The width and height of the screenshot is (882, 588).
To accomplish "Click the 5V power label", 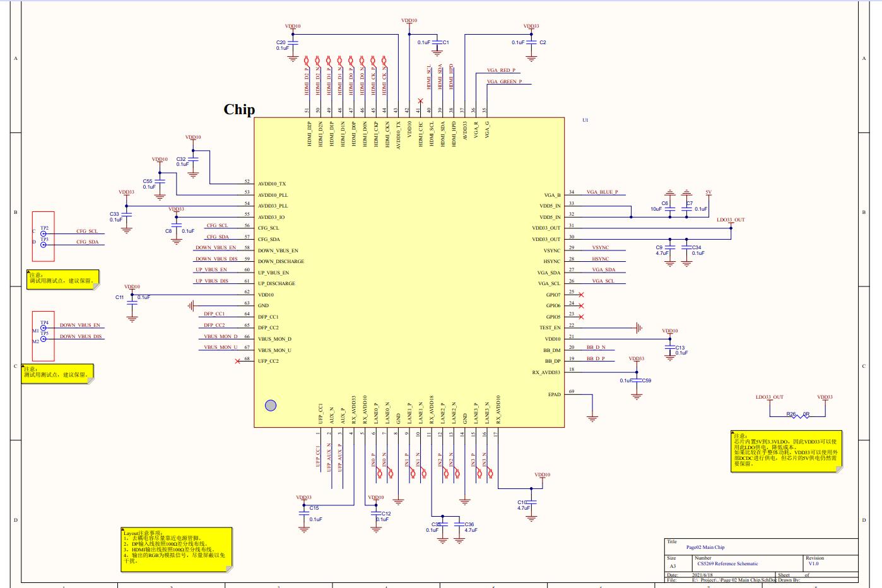I will click(709, 192).
